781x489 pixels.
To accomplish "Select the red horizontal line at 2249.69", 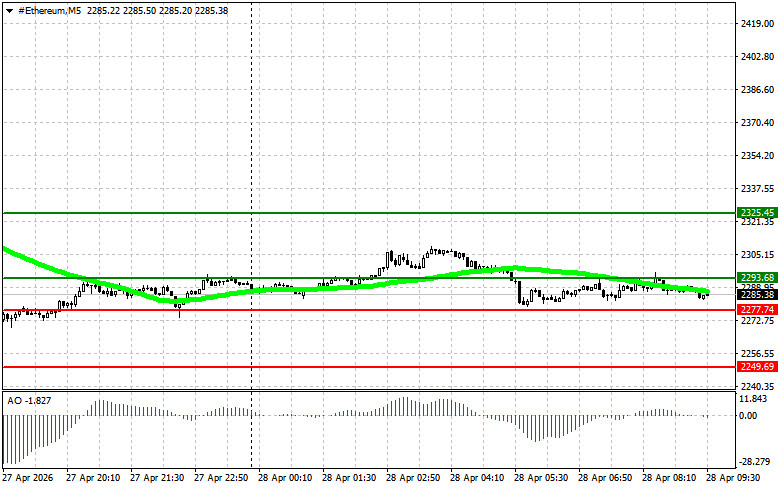I will tap(369, 367).
